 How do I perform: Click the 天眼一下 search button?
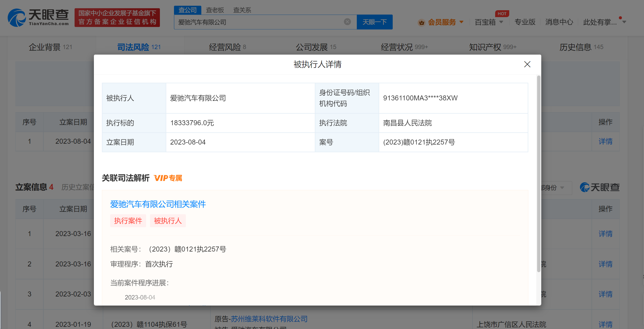coord(374,22)
